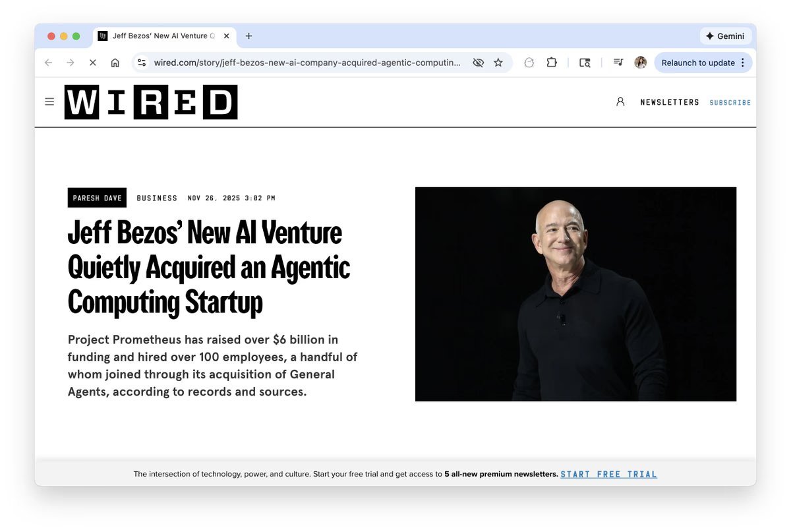Open the account sign-in icon
Viewport: 791px width, 532px height.
pyautogui.click(x=620, y=102)
